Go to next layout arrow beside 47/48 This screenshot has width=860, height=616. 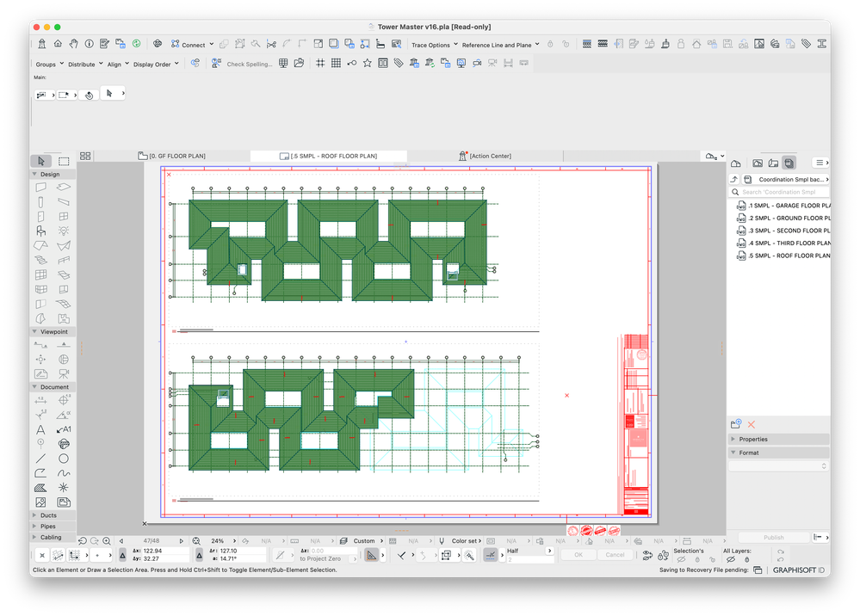point(182,541)
